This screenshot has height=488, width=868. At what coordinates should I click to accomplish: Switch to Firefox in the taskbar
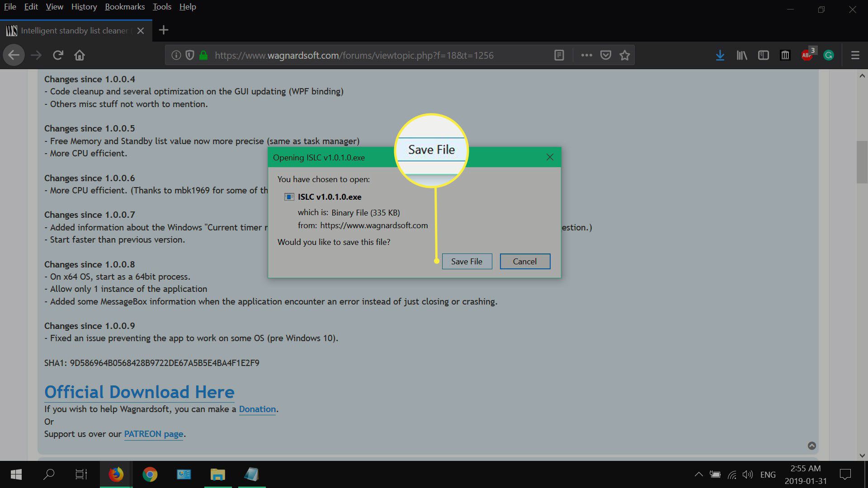116,474
